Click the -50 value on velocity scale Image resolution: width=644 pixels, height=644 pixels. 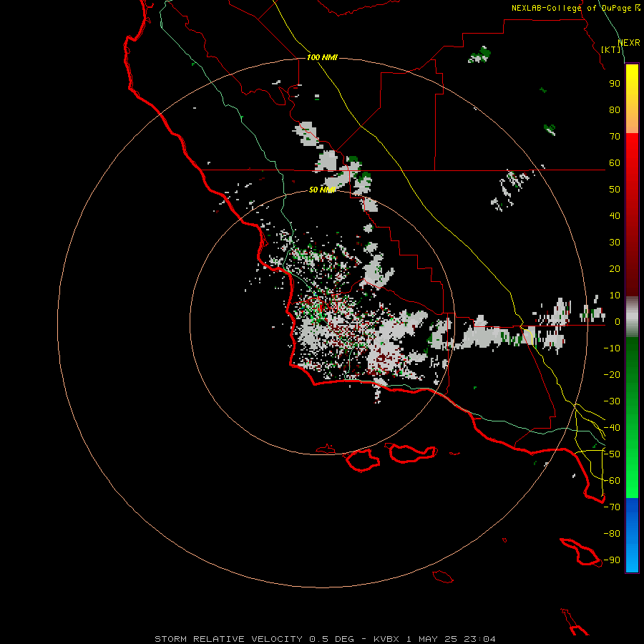(x=612, y=454)
